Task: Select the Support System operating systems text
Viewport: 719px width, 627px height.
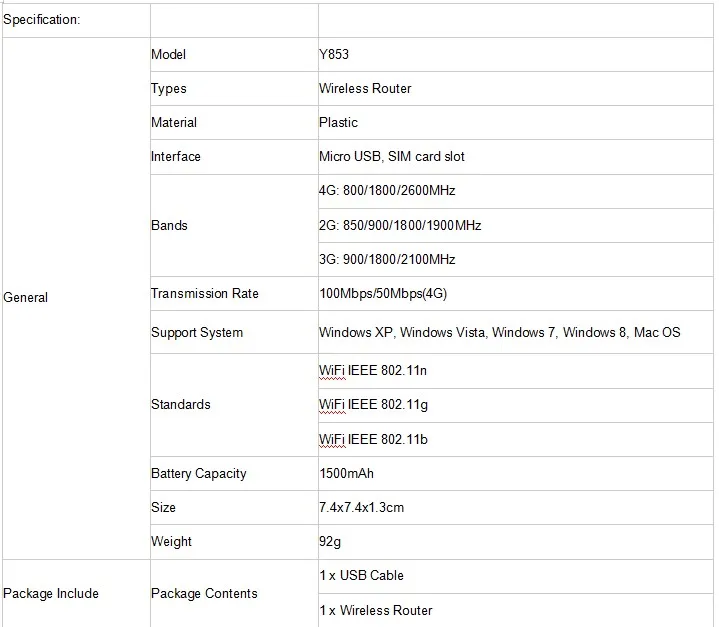Action: click(x=500, y=332)
